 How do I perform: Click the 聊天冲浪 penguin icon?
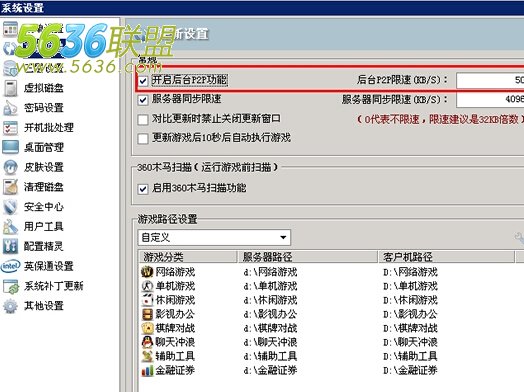click(x=147, y=342)
